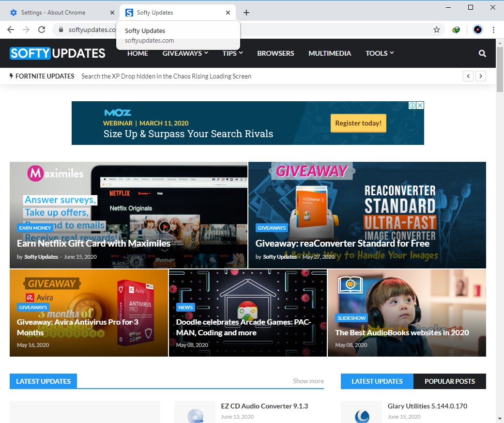Open the HOME menu item
Viewport: 504px width, 423px height.
click(x=137, y=53)
